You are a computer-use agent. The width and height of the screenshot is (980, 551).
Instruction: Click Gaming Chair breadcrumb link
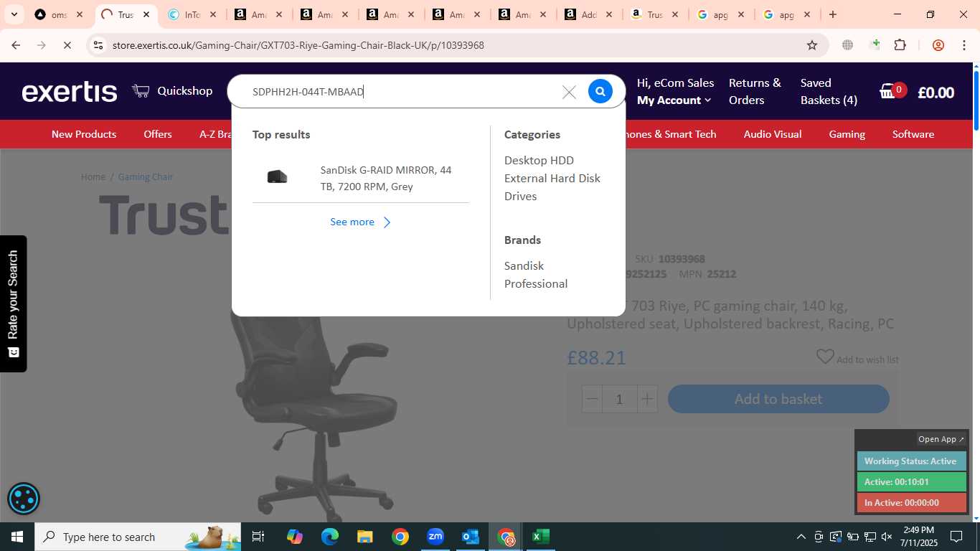tap(146, 176)
